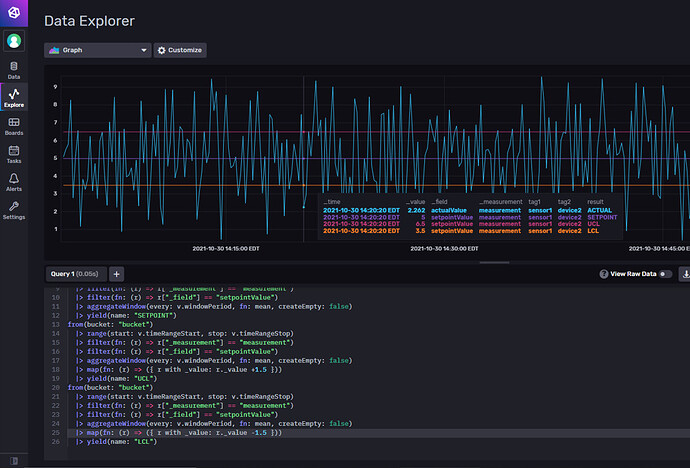
Task: Open the Tasks page from the sidebar
Action: [x=14, y=154]
